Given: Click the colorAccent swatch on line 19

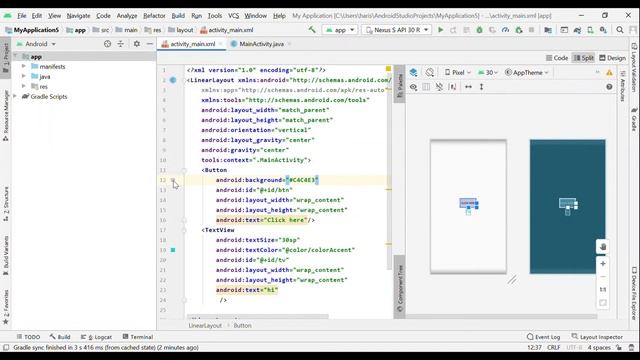Looking at the screenshot, I should click(173, 250).
